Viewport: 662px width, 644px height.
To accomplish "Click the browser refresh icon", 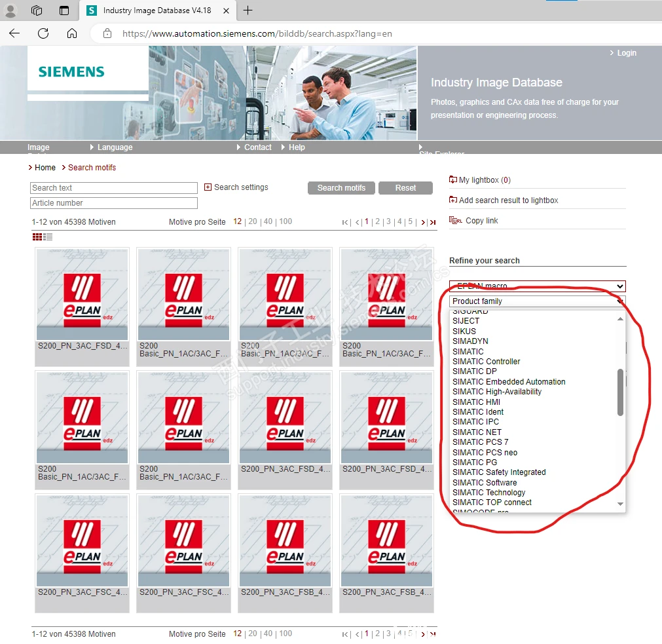I will point(43,33).
